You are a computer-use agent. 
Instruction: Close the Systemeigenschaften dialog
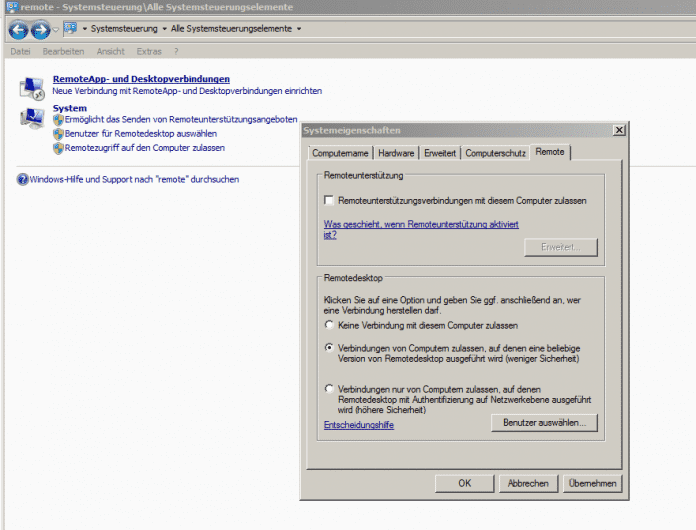(619, 130)
